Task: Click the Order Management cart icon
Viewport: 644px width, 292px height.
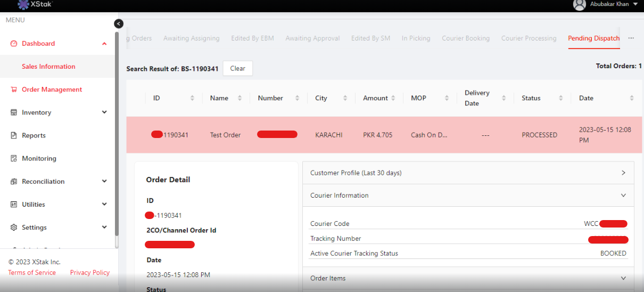Action: (x=14, y=90)
